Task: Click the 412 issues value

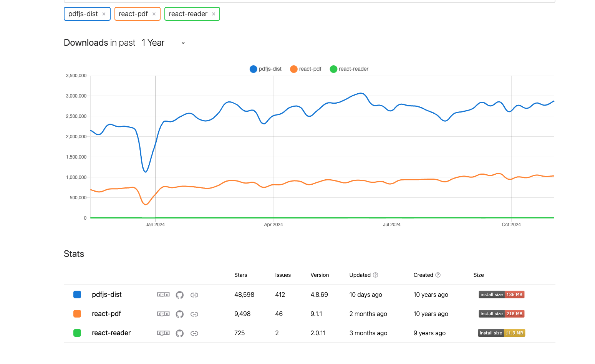Action: [x=280, y=295]
